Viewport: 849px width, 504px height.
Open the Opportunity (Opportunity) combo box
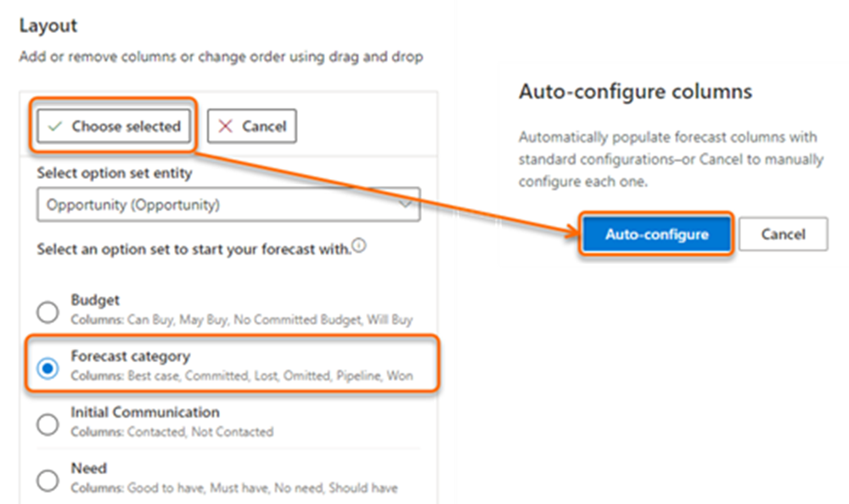pos(228,204)
